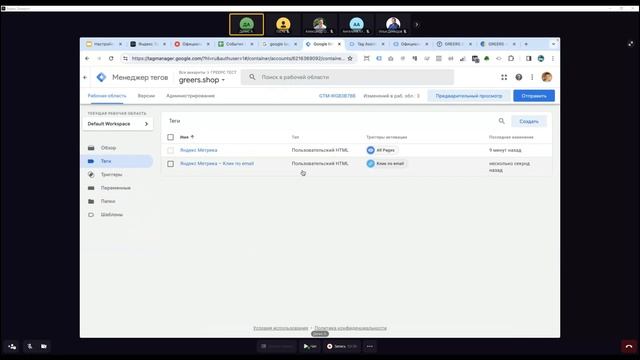The width and height of the screenshot is (640, 360).
Task: Switch to the Версии tab
Action: pos(146,96)
